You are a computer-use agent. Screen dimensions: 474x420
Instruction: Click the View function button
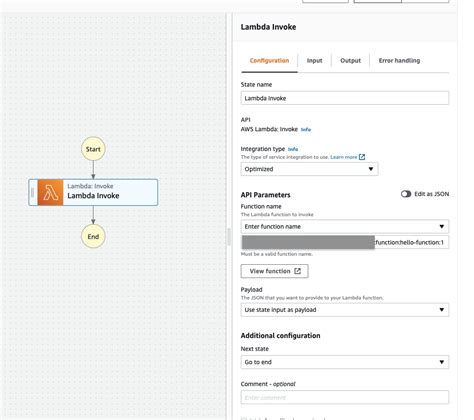tap(275, 271)
